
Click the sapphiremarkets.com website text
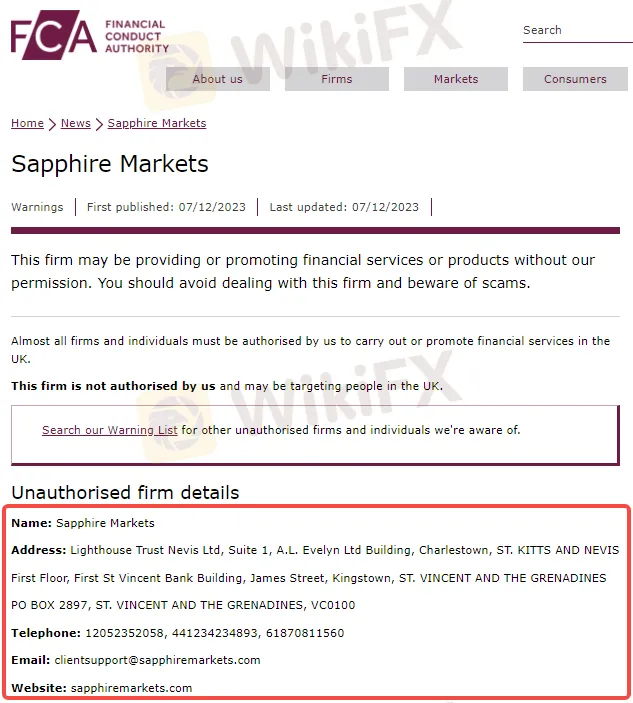[x=133, y=688]
